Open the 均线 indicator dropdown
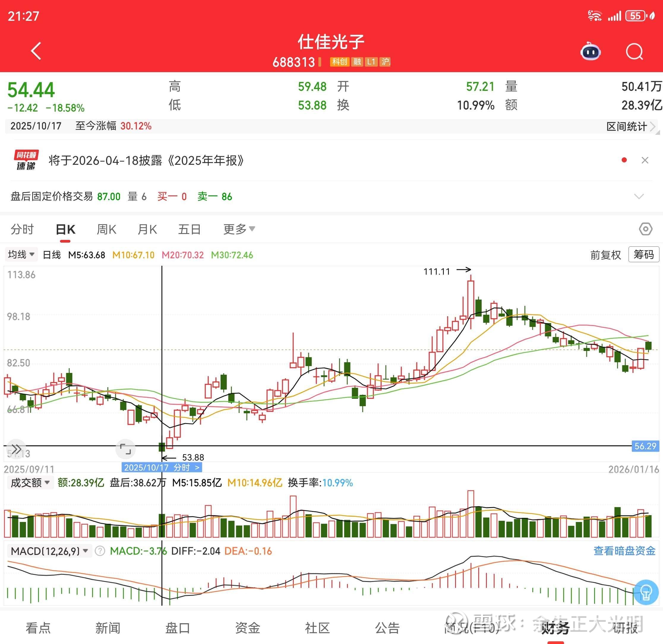This screenshot has width=663, height=644. 21,254
